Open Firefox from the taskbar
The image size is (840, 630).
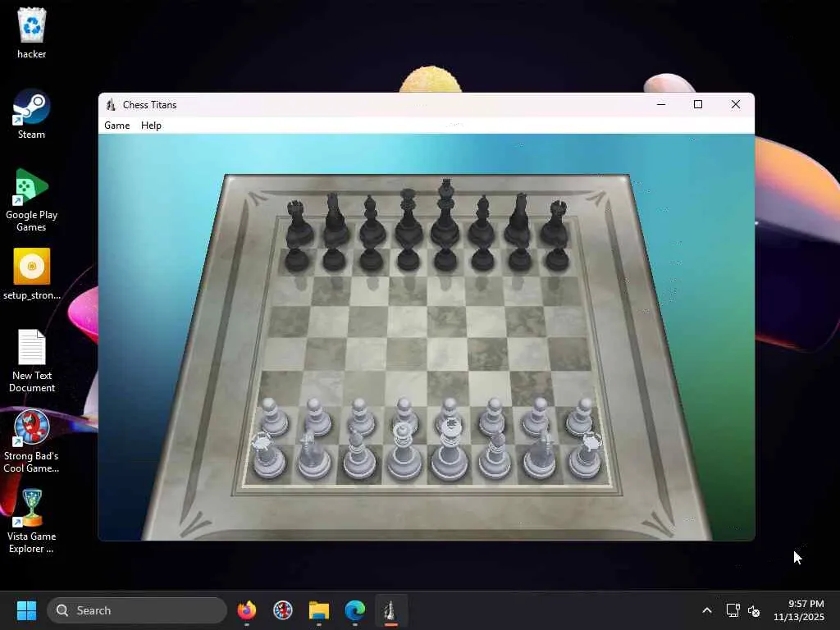pos(246,610)
